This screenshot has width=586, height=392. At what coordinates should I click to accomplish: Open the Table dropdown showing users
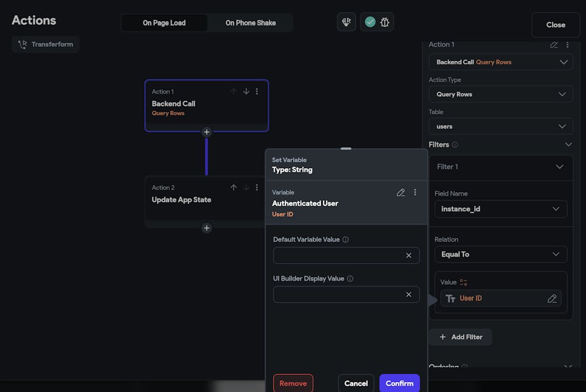500,127
